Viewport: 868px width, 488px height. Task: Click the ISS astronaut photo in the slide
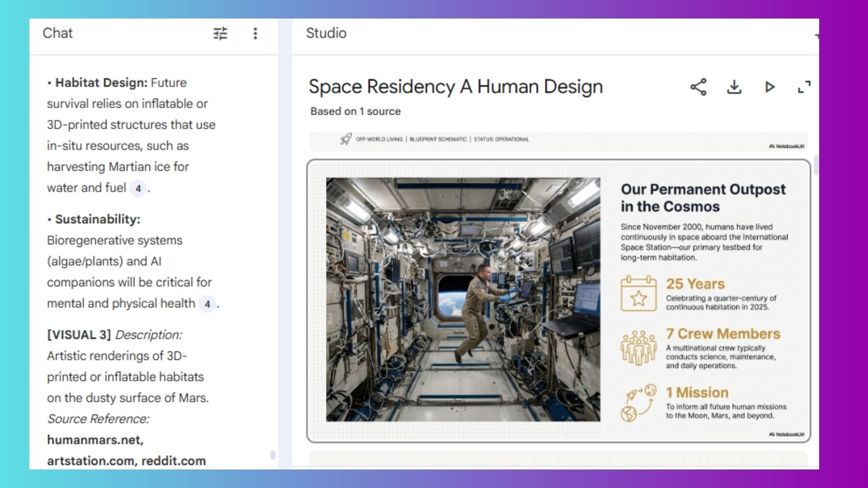click(x=463, y=299)
